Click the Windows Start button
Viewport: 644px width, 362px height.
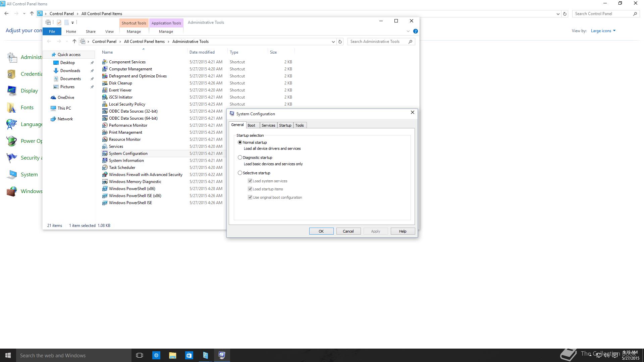[x=8, y=355]
